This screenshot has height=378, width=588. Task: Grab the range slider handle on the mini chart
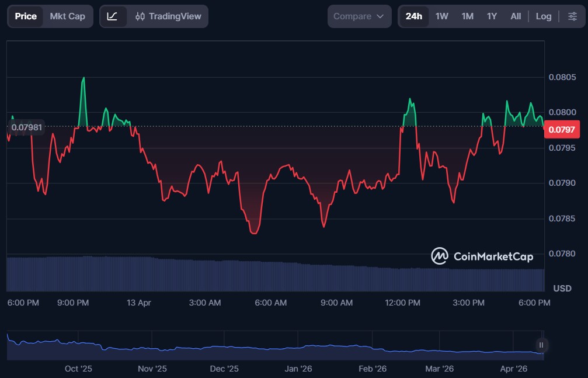click(541, 345)
